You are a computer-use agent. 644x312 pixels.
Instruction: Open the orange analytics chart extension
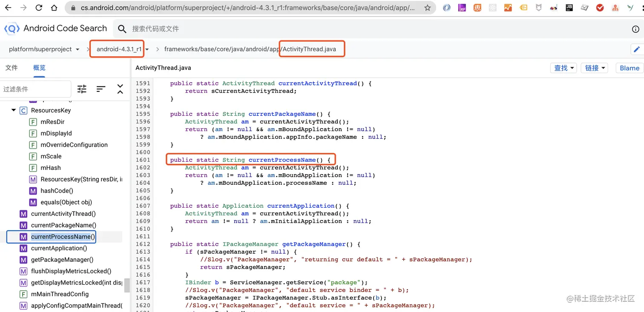(x=508, y=8)
